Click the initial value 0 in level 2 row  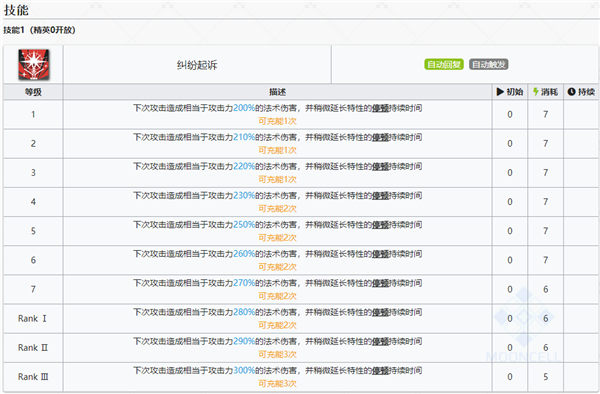pos(510,143)
